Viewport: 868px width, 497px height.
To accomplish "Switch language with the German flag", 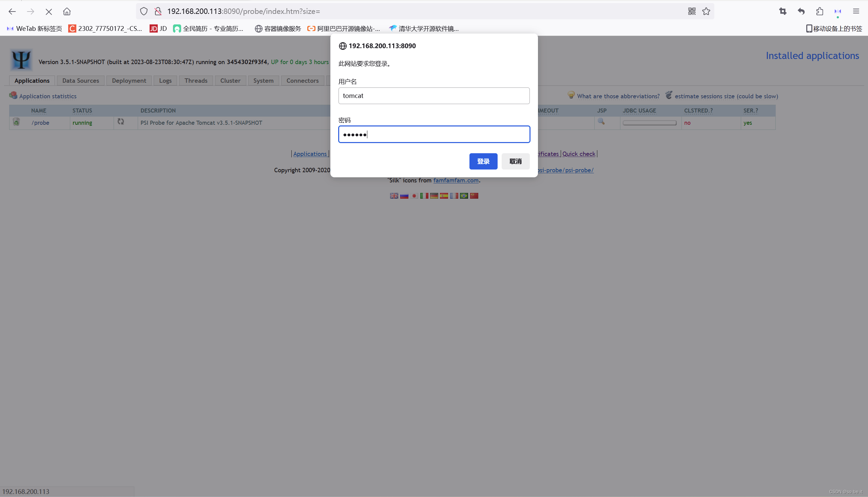I will 434,196.
